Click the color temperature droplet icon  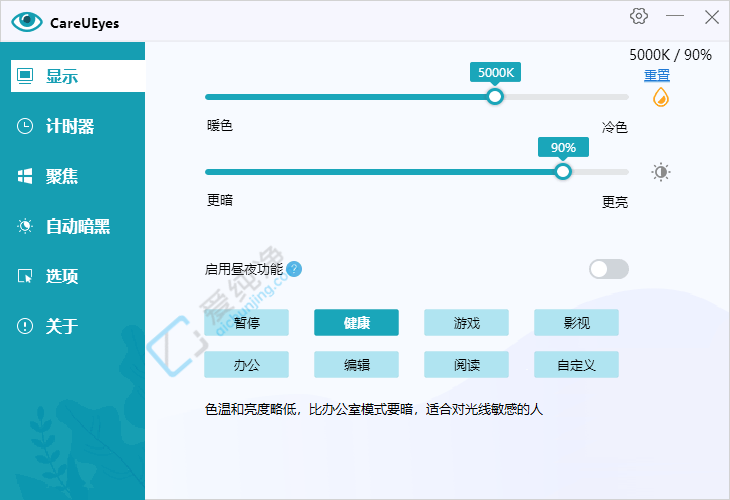(x=661, y=97)
